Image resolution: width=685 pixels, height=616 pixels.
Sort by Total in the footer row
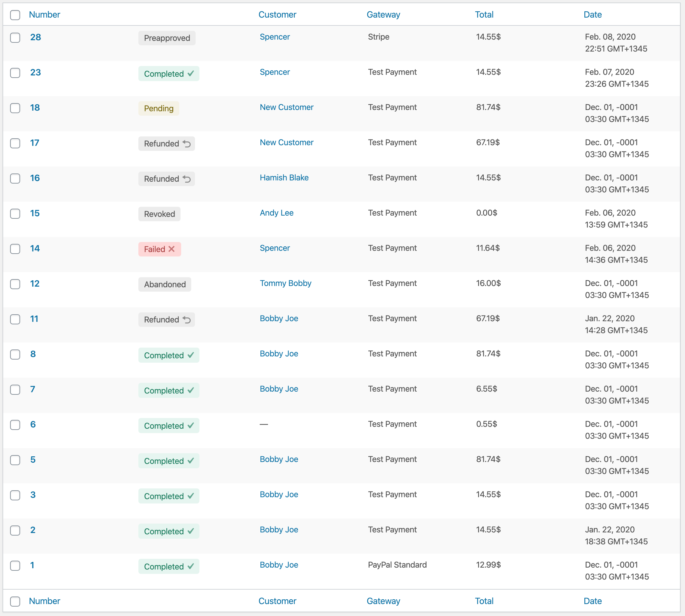coord(484,601)
